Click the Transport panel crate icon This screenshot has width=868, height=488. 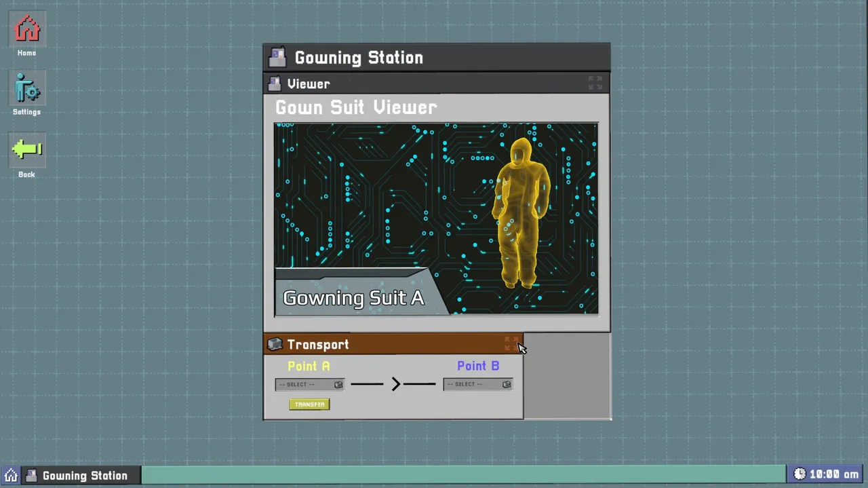pyautogui.click(x=275, y=344)
